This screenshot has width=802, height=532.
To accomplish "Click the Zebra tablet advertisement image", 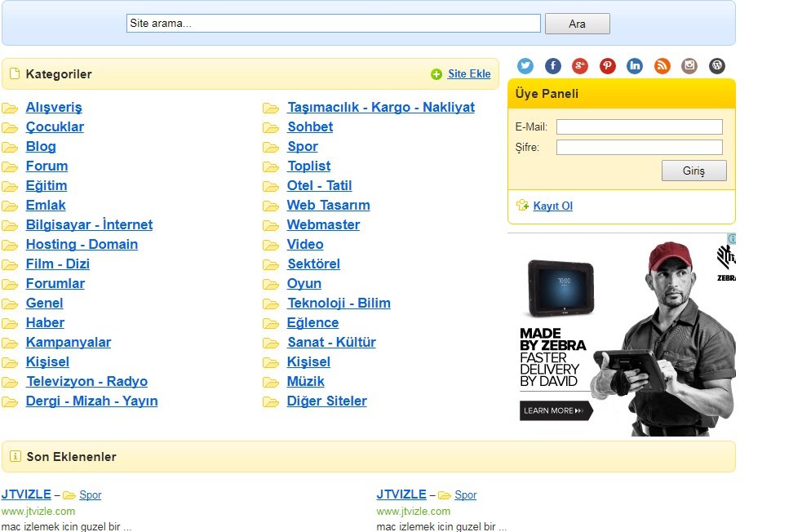I will (x=622, y=335).
